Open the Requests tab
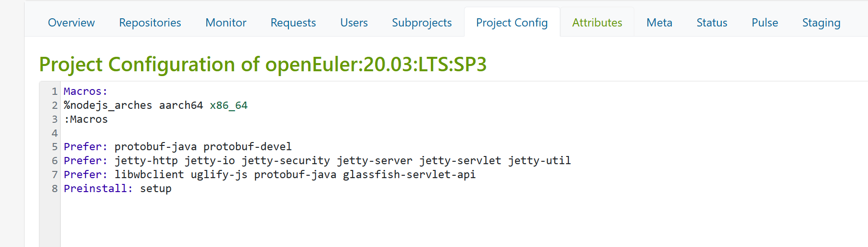 pyautogui.click(x=293, y=23)
